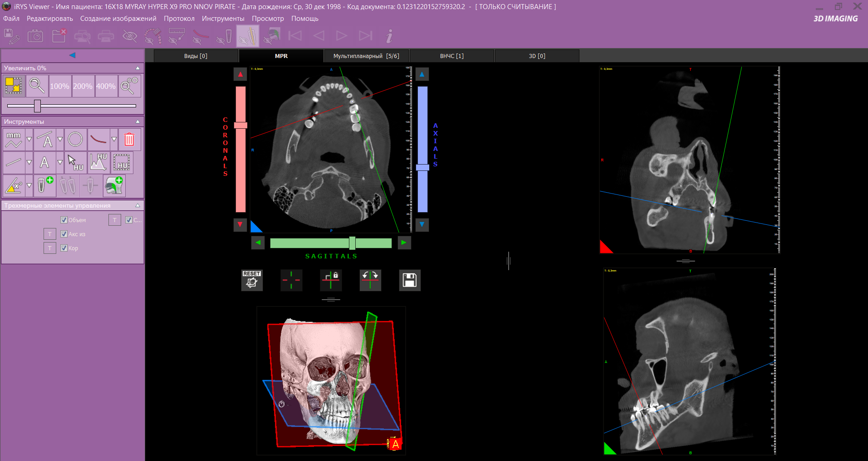Viewport: 868px width, 461px height.
Task: Collapse the Инструменты panel
Action: tap(137, 121)
